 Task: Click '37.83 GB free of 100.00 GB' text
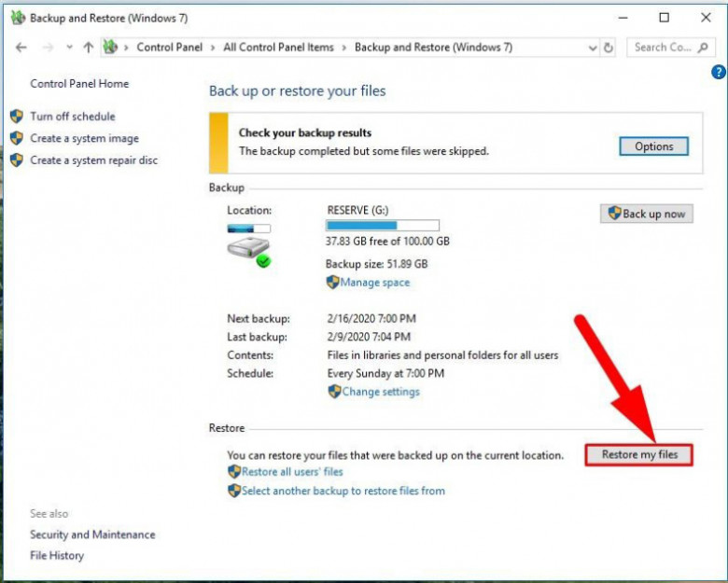coord(387,242)
